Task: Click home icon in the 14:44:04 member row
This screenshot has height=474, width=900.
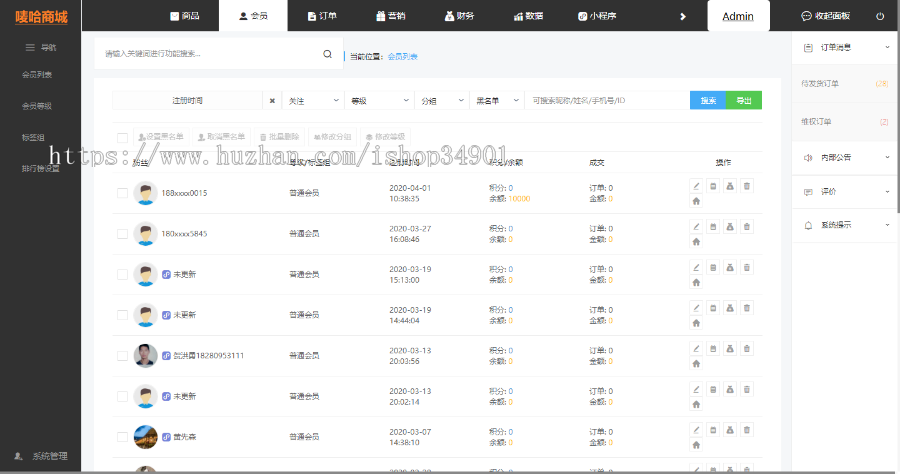Action: click(x=696, y=323)
